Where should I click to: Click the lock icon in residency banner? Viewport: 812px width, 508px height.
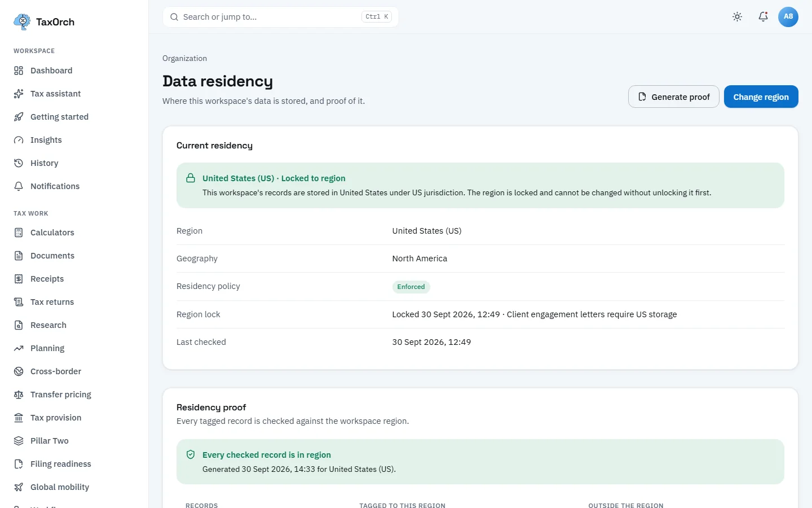tap(191, 178)
